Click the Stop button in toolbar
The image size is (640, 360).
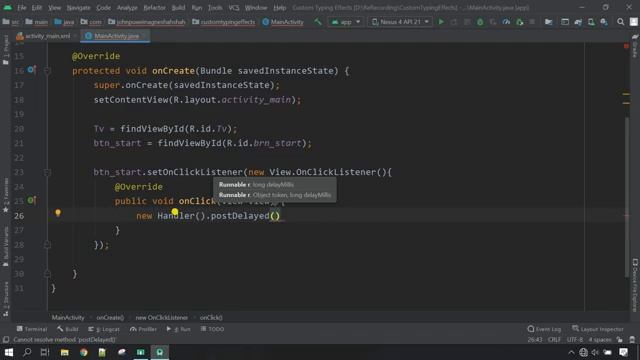pos(532,22)
